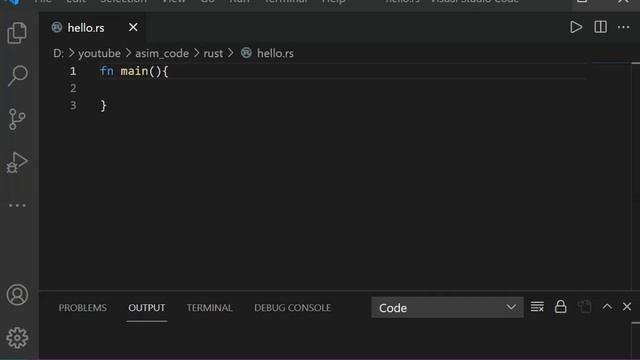The height and width of the screenshot is (360, 640).
Task: Open the Source Control view
Action: pos(17,119)
